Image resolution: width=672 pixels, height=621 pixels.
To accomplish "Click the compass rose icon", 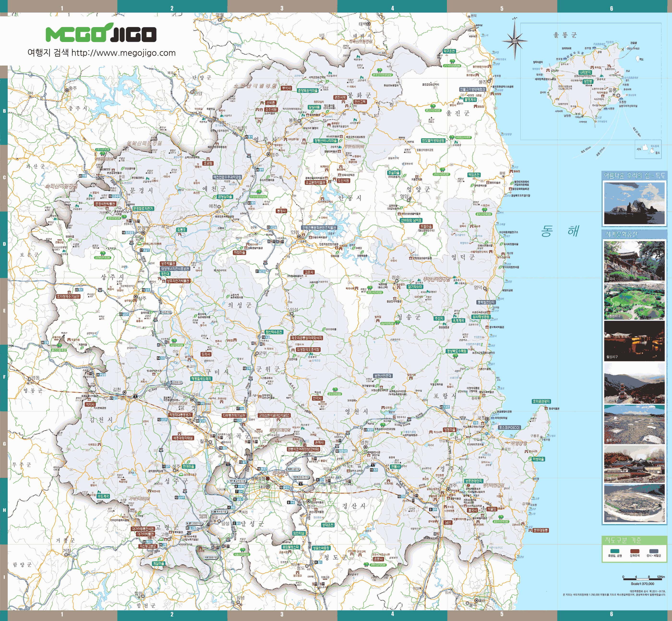I will point(515,41).
